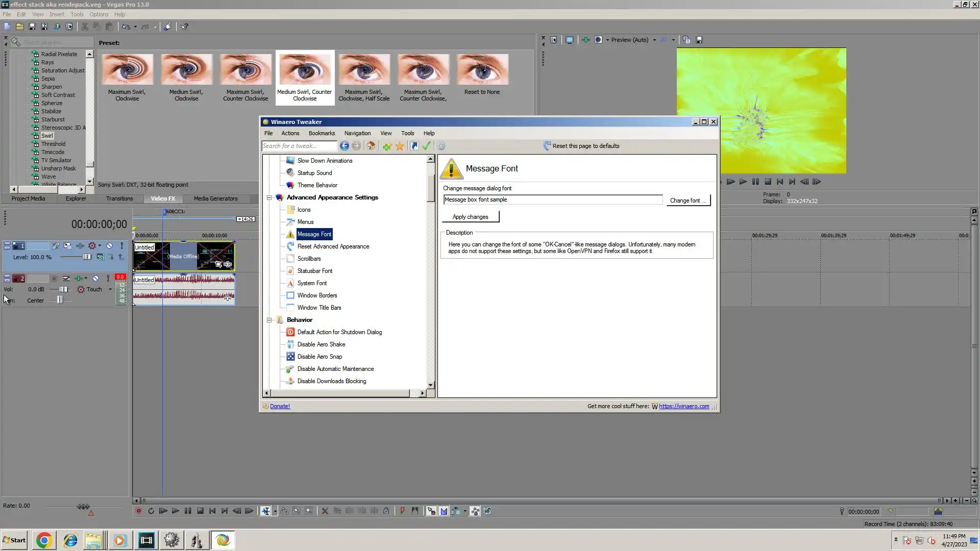Switch to the Media Generators tab
Viewport: 980px width, 551px height.
[x=215, y=198]
